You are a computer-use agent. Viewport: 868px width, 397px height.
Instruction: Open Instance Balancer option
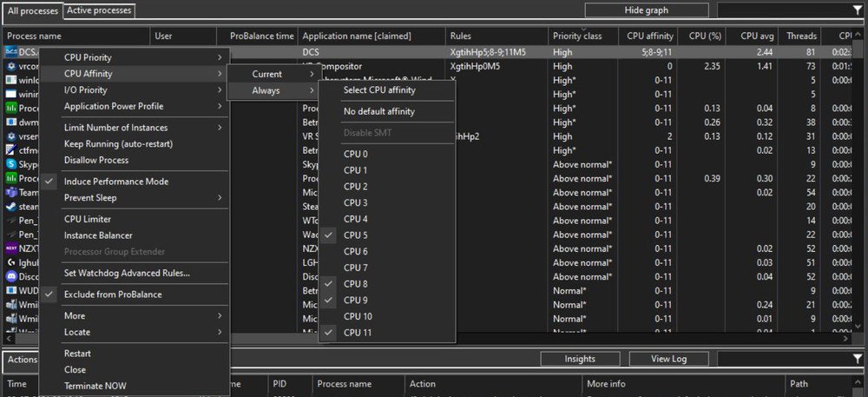pos(135,235)
